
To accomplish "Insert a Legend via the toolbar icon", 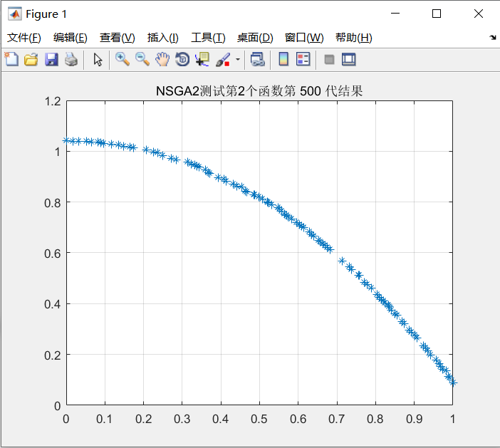I will click(303, 59).
